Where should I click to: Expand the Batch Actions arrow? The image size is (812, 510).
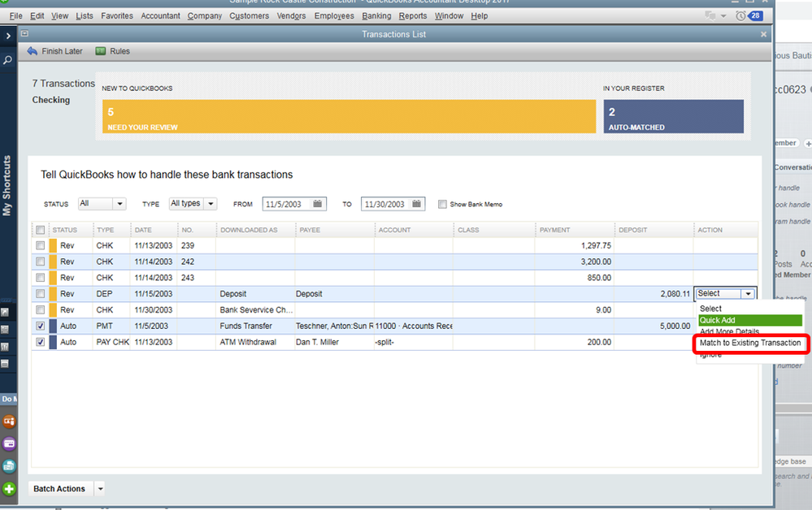101,489
